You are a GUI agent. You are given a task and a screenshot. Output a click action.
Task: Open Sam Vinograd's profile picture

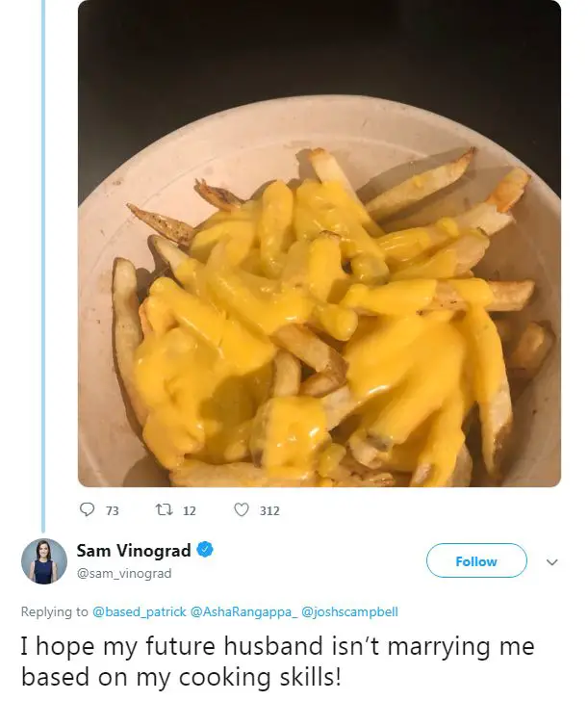pos(44,561)
